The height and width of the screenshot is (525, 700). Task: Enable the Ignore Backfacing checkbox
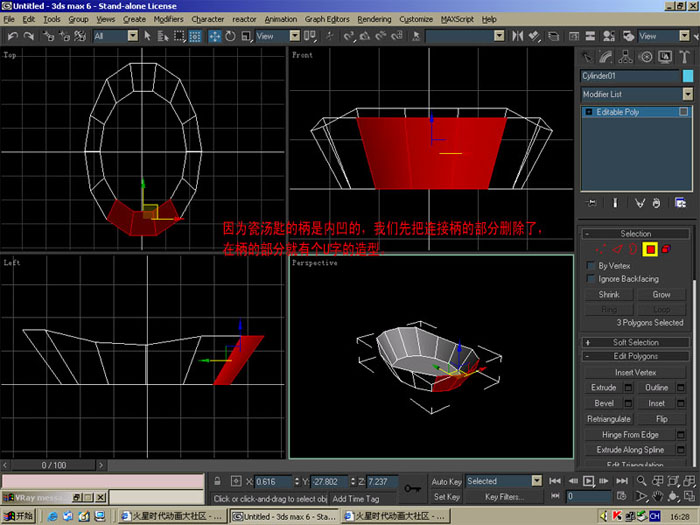[591, 279]
